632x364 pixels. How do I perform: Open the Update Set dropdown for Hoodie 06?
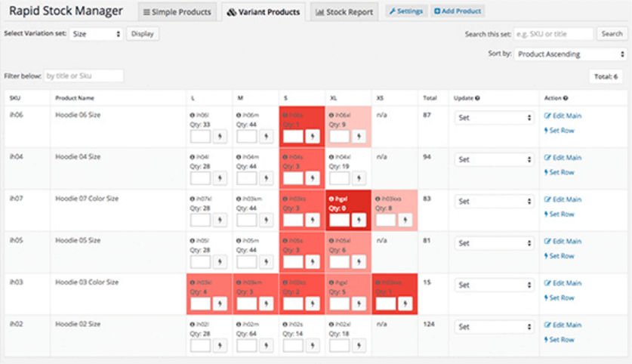495,118
